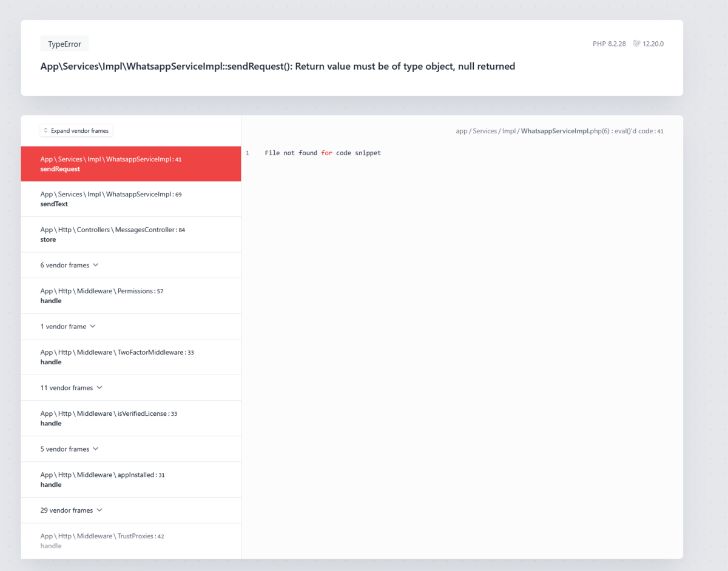Click the TypeError exception badge
728x571 pixels.
[64, 44]
